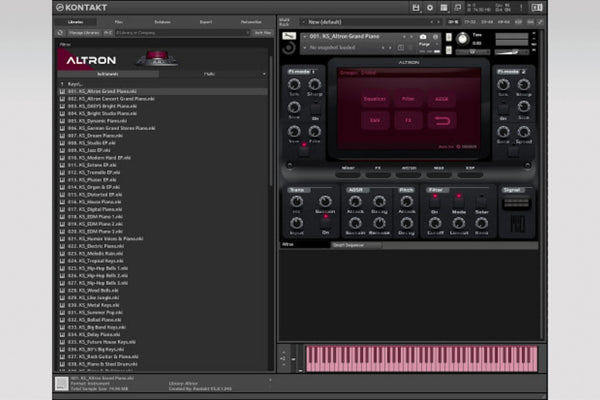This screenshot has width=600, height=400.
Task: Open the Kontakt save (floppy disk) menu
Action: (416, 8)
